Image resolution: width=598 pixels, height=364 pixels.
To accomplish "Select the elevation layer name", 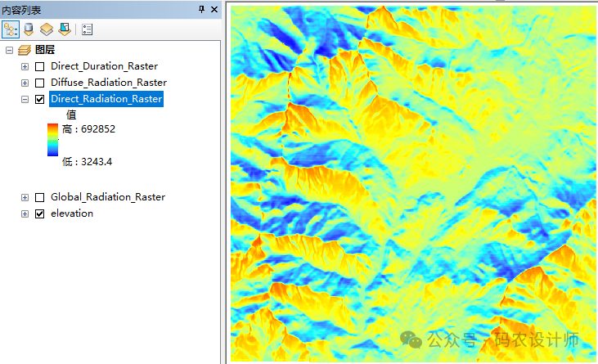I will [x=72, y=213].
